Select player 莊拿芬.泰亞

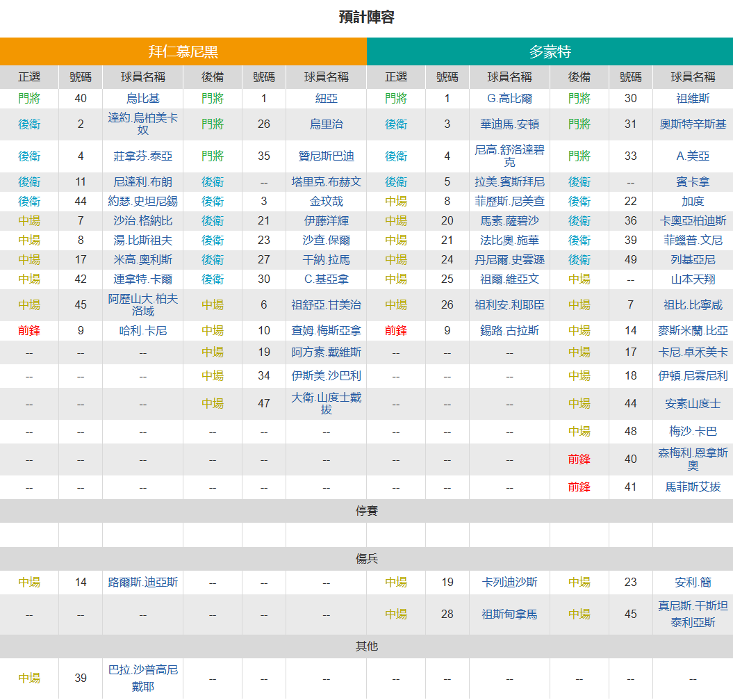[143, 156]
